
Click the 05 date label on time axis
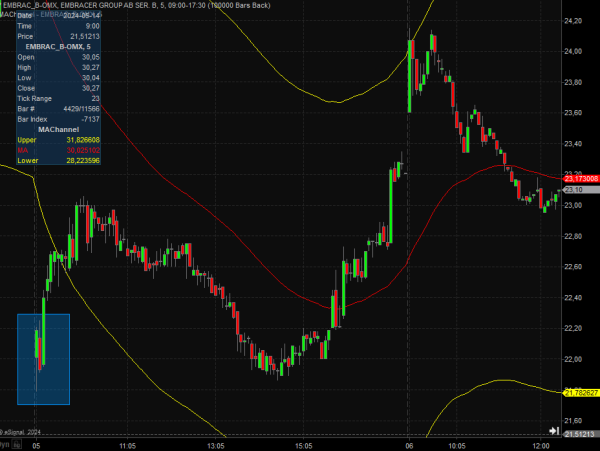[x=36, y=446]
